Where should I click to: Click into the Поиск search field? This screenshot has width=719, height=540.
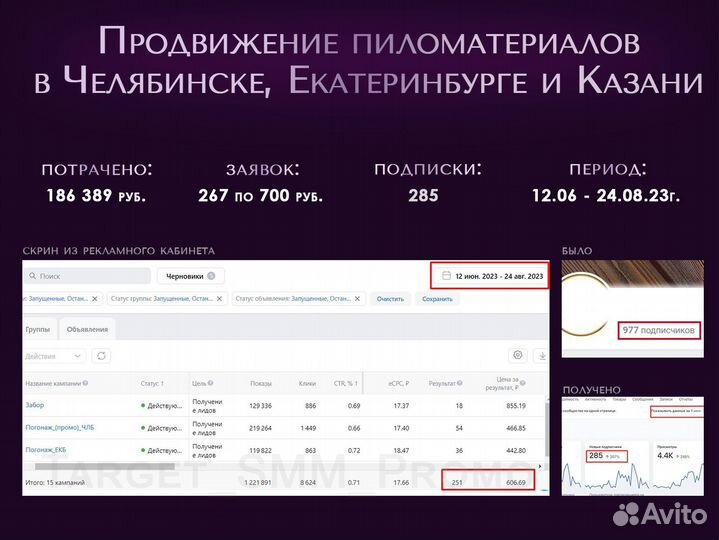(x=87, y=276)
